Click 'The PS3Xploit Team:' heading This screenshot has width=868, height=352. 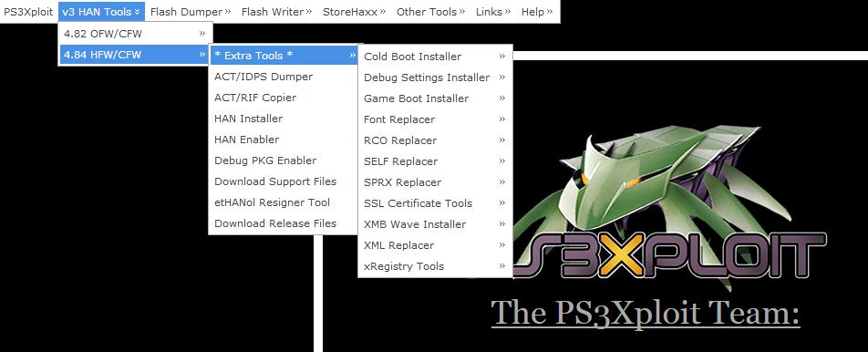click(646, 314)
